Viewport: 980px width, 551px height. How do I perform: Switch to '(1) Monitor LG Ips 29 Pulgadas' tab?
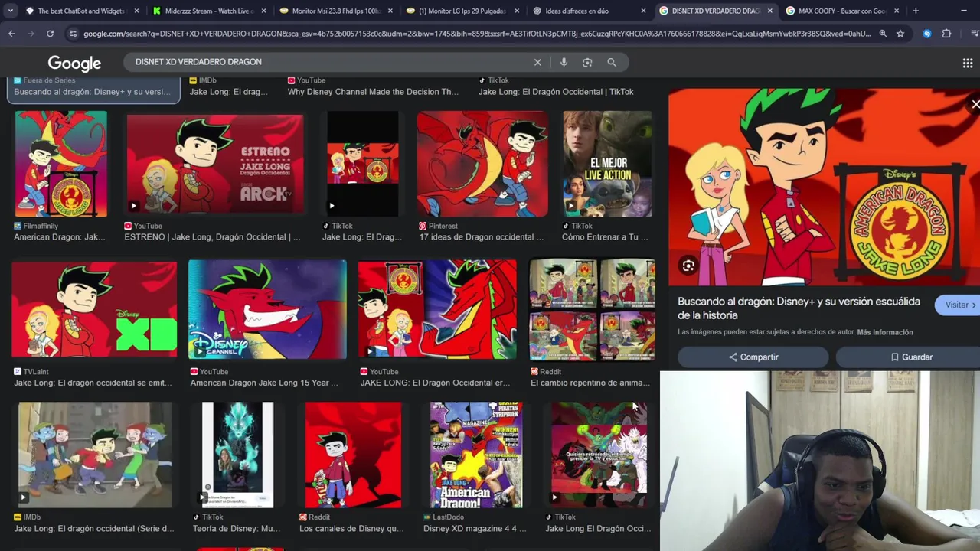[462, 11]
